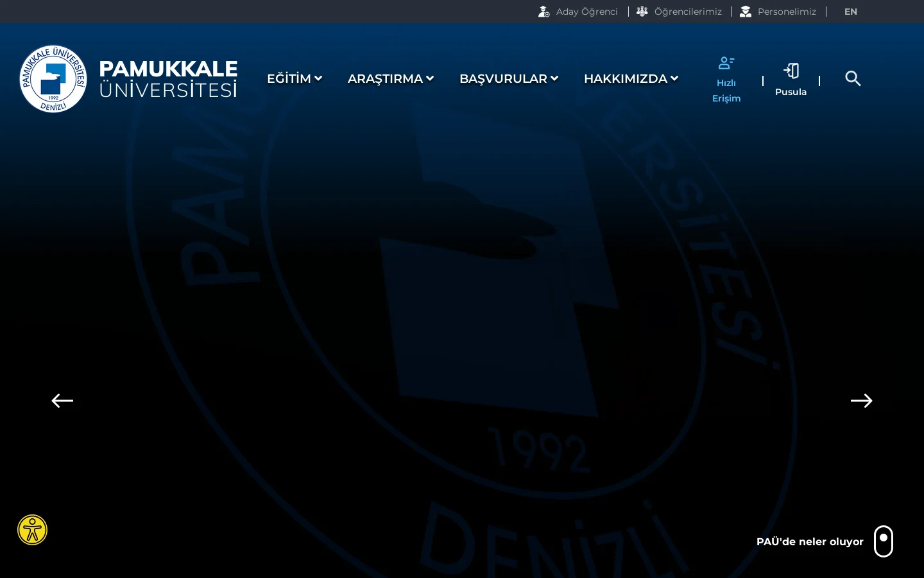This screenshot has width=924, height=578.
Task: Open the yellow accessibility widget
Action: pos(33,530)
